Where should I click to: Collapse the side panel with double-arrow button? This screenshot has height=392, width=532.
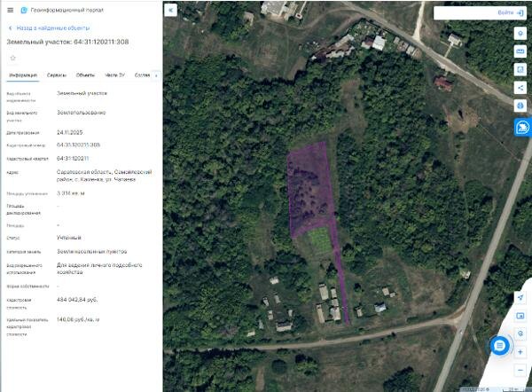pos(170,10)
